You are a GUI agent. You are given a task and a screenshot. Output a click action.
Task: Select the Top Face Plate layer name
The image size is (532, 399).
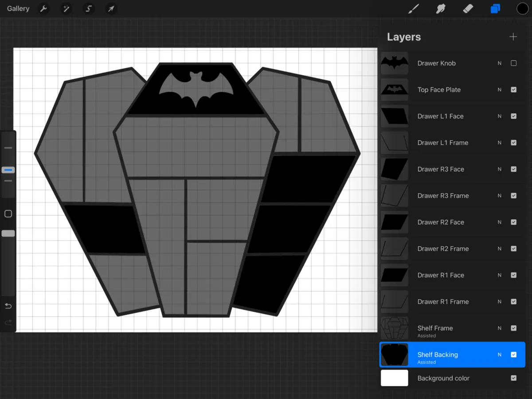[x=439, y=90]
